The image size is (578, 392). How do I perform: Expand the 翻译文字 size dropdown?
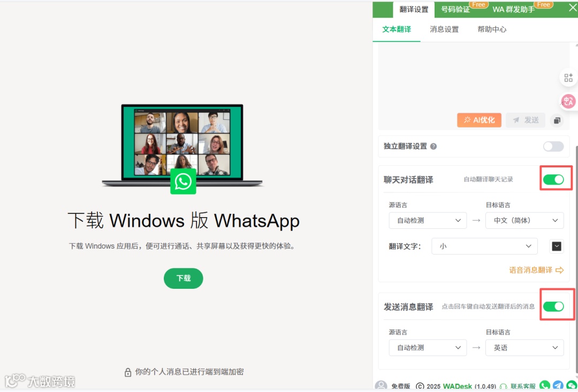pos(484,246)
